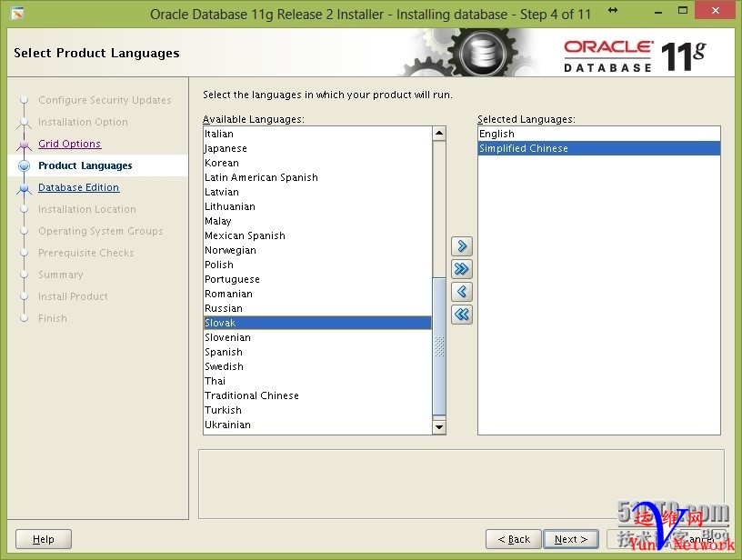742x560 pixels.
Task: Select Spanish in Available Languages
Action: click(317, 352)
